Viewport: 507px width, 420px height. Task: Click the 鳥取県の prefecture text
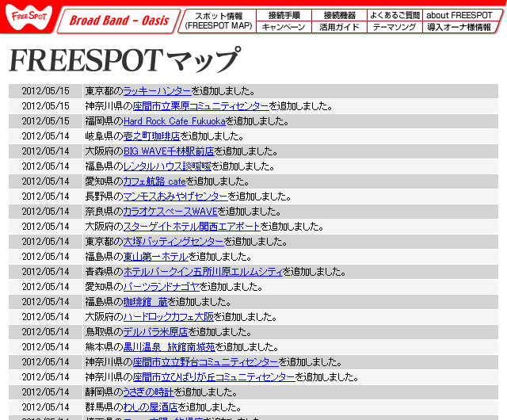(x=104, y=332)
